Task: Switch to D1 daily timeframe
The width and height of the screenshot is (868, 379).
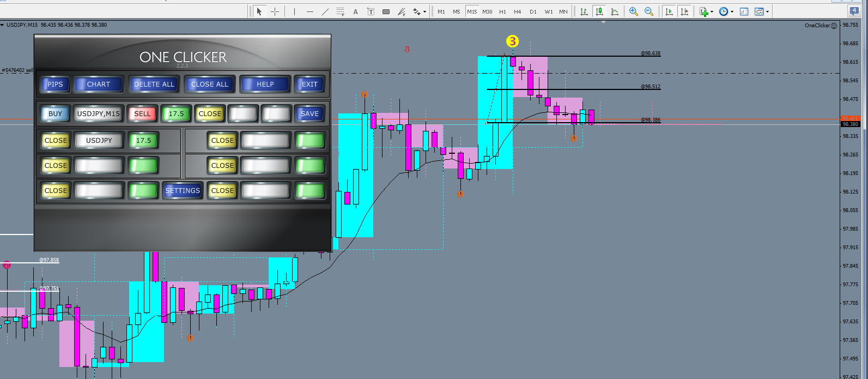Action: point(533,11)
